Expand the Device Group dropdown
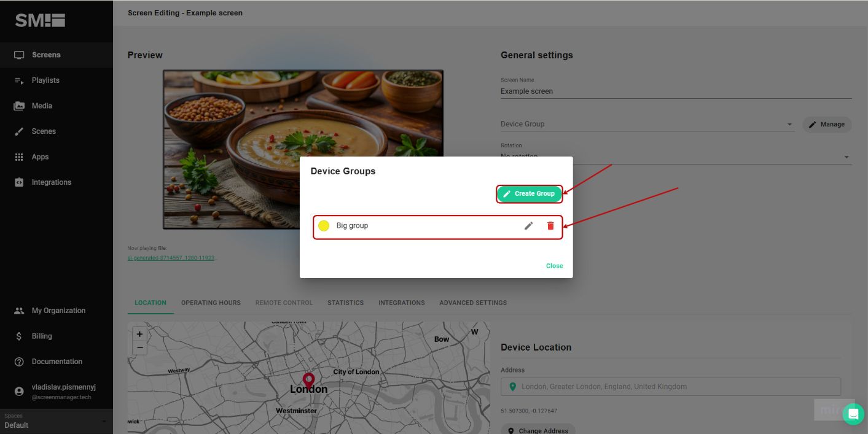The image size is (868, 434). pyautogui.click(x=647, y=124)
